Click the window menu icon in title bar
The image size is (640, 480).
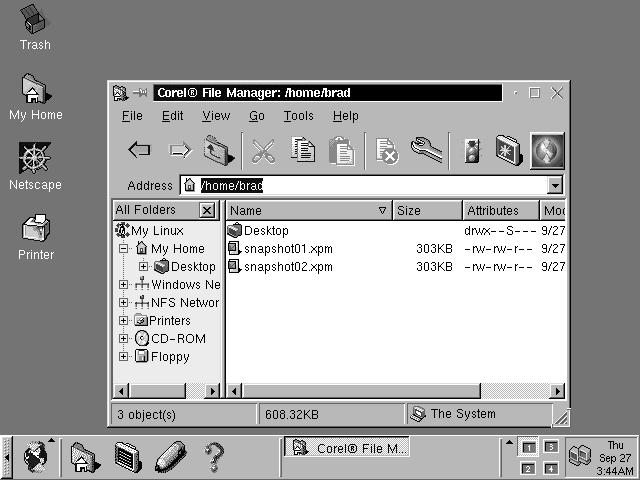(x=120, y=93)
